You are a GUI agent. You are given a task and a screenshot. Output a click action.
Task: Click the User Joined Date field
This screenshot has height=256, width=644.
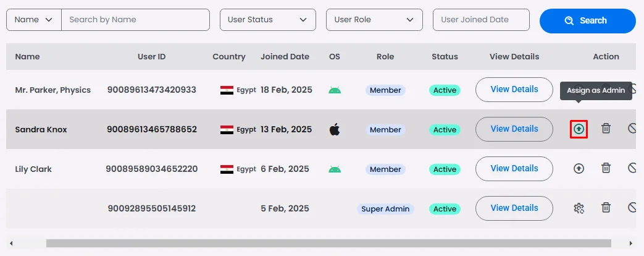[481, 20]
